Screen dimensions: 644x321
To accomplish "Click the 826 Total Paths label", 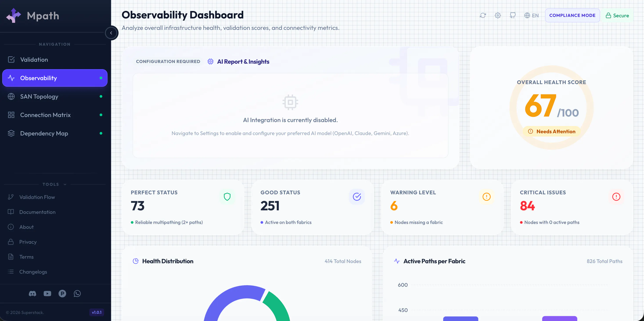I will [x=604, y=261].
